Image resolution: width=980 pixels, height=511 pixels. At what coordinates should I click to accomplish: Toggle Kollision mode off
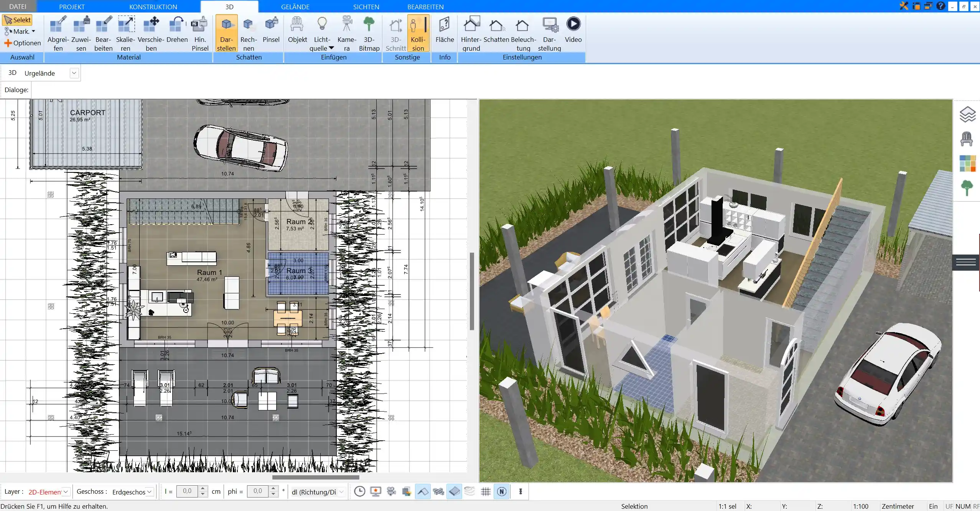tap(418, 33)
